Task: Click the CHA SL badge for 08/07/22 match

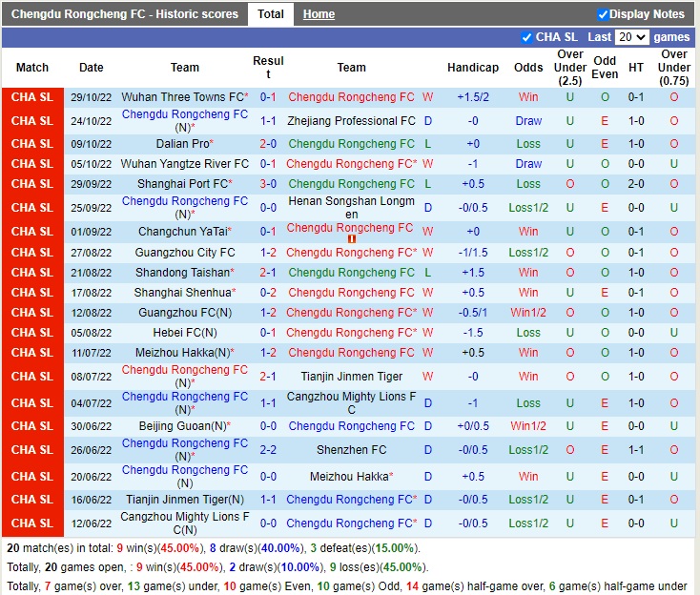Action: (x=32, y=377)
